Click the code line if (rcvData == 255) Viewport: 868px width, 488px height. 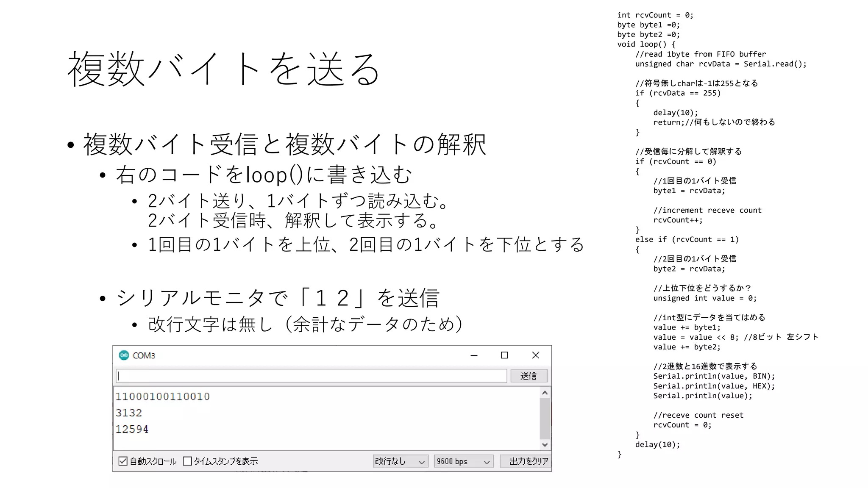[678, 93]
